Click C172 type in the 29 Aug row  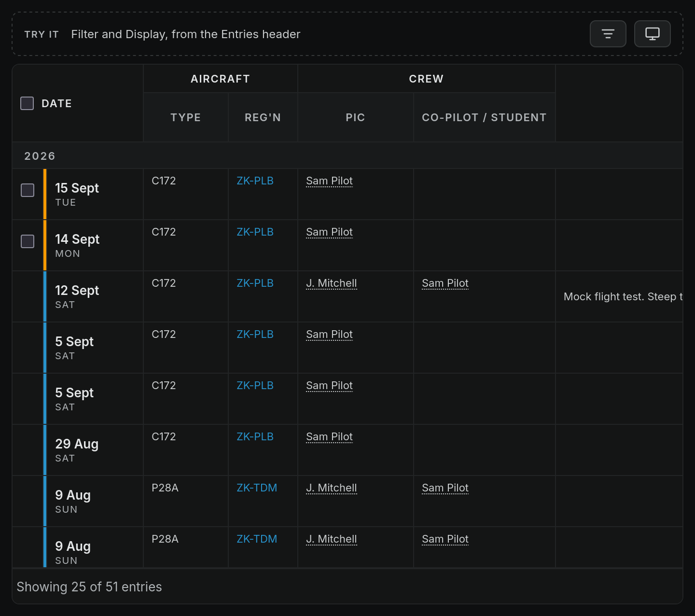pos(164,436)
